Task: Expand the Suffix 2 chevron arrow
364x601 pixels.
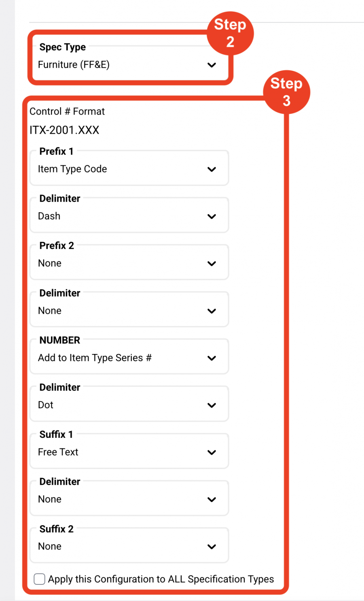Action: coord(212,547)
